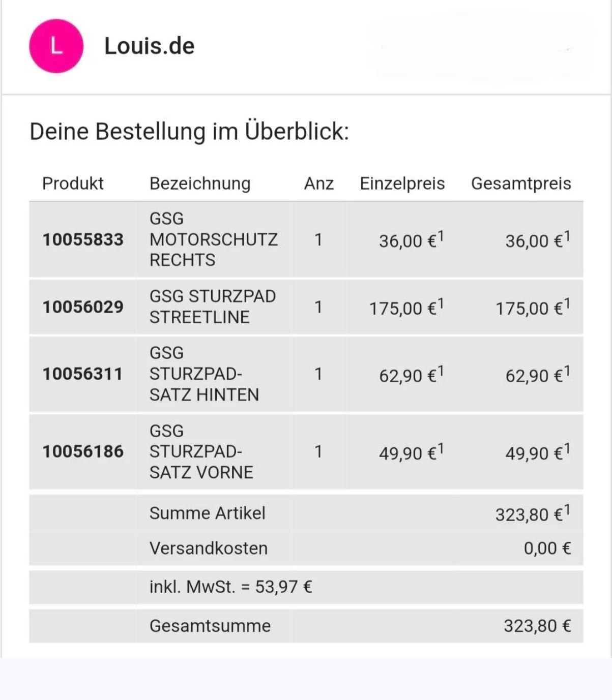
Task: Select product number 10055833
Action: [83, 239]
